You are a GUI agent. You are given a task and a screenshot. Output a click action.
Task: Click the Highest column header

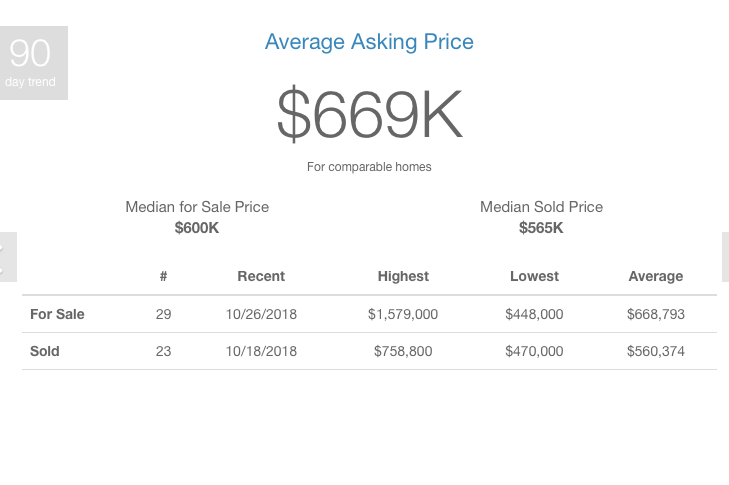pyautogui.click(x=403, y=276)
